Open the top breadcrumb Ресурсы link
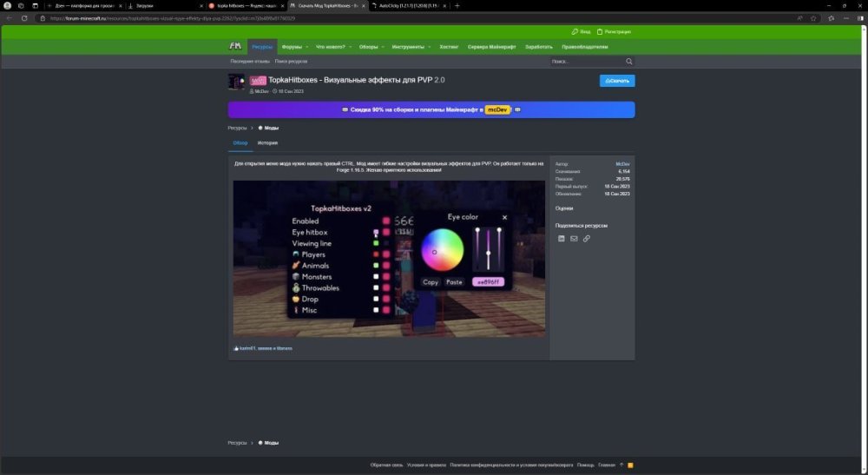The height and width of the screenshot is (475, 868). point(237,128)
